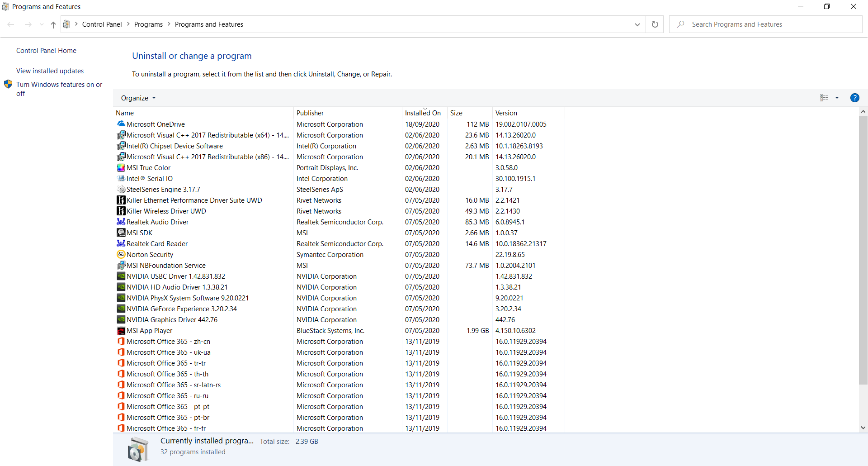Click the Forward navigation arrow
The width and height of the screenshot is (868, 466).
pos(28,24)
